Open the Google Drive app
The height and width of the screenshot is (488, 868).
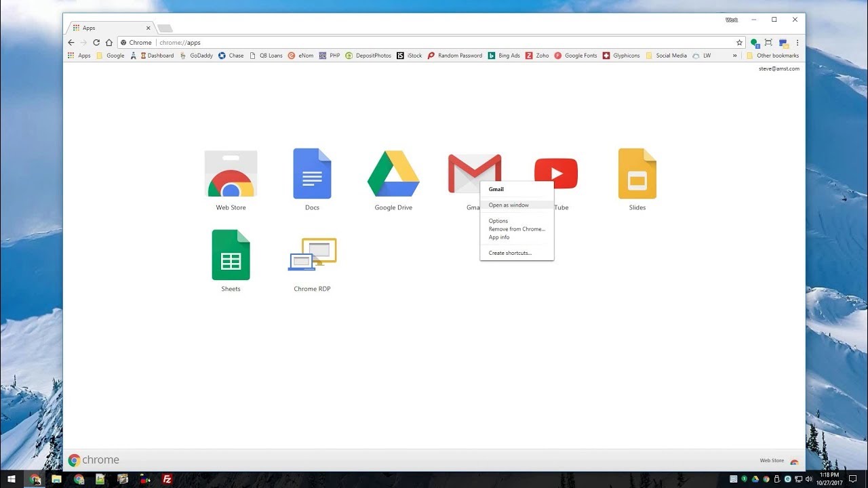click(393, 173)
